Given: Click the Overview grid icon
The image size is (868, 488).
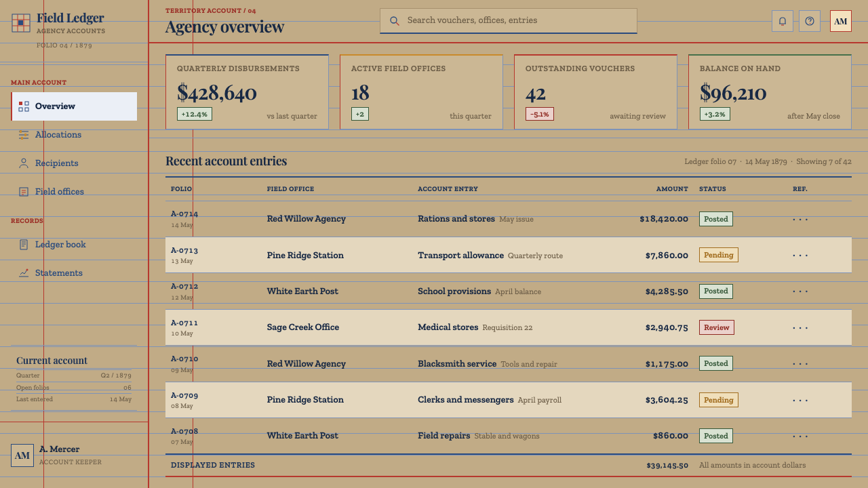Looking at the screenshot, I should point(24,106).
